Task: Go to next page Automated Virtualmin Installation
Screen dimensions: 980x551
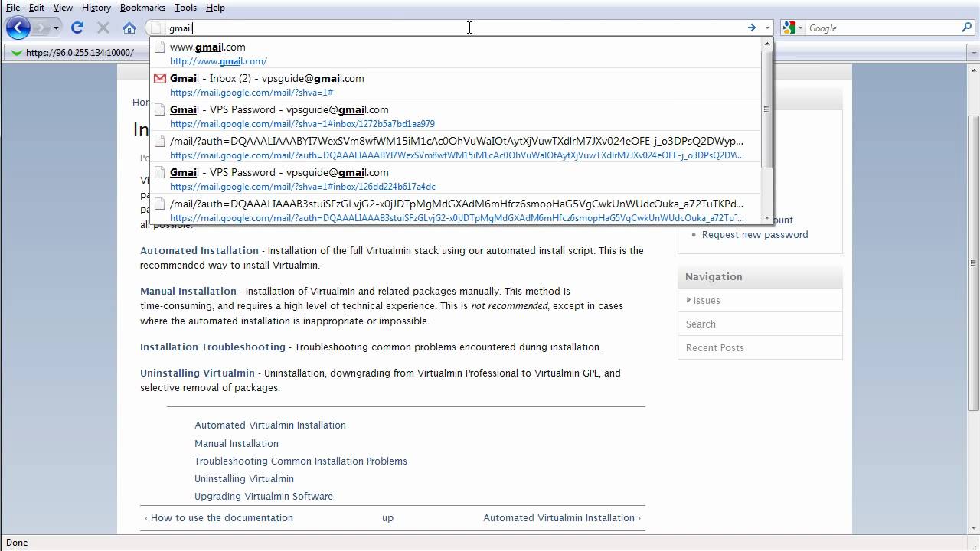Action: click(562, 517)
